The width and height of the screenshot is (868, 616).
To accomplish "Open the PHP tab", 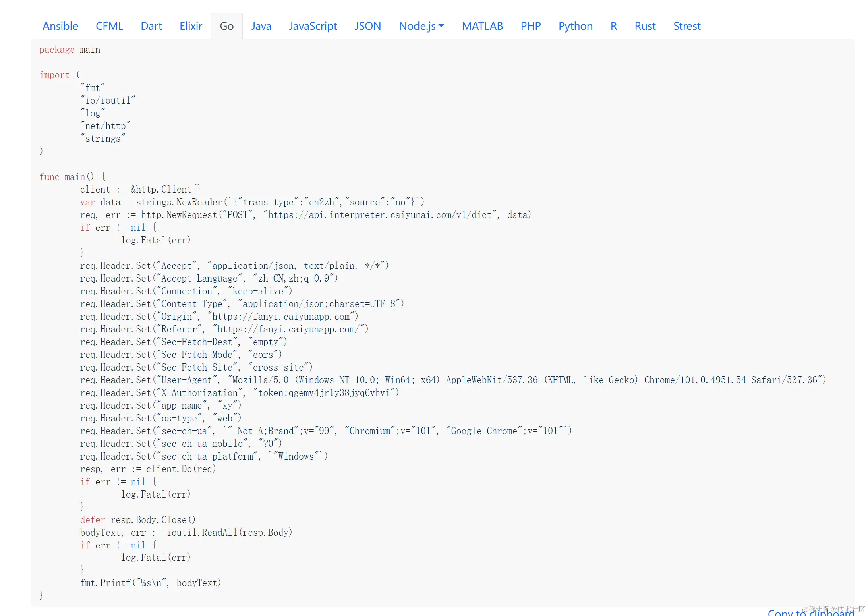I will coord(530,26).
